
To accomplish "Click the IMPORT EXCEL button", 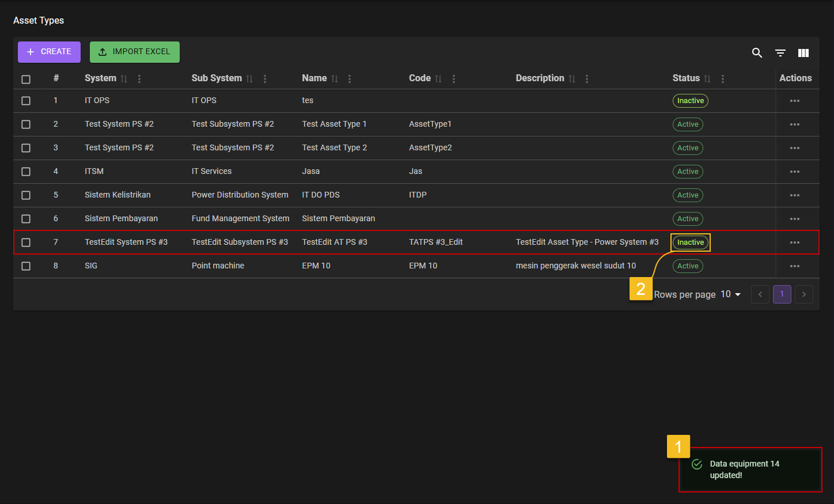I will [x=135, y=52].
